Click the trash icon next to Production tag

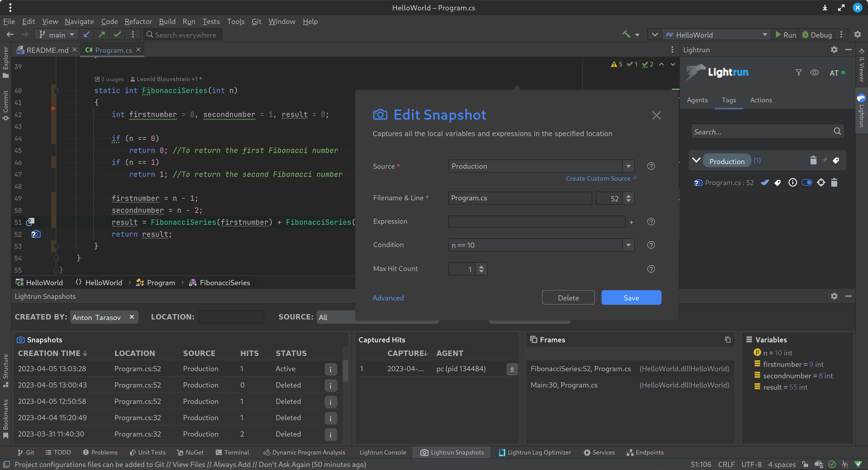click(x=813, y=161)
